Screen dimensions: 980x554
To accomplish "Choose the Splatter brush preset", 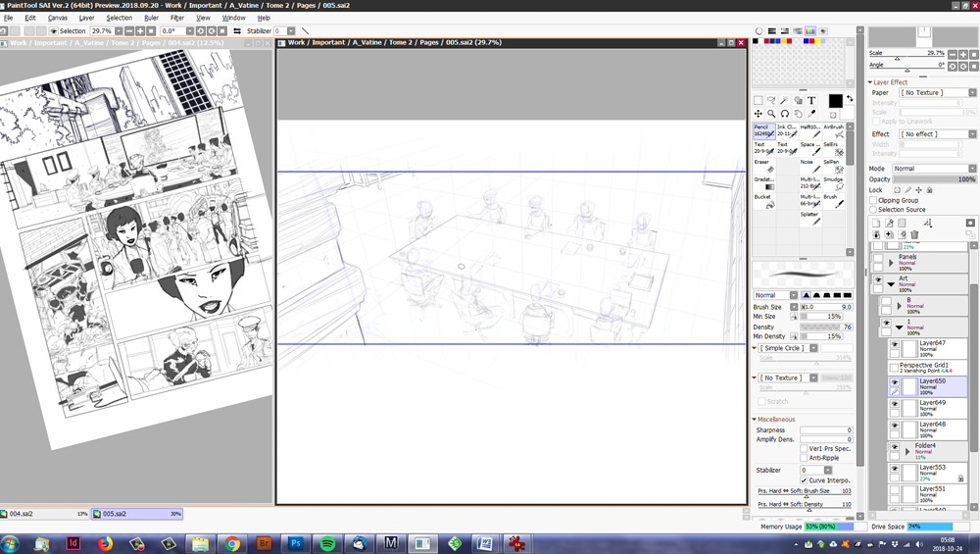I will [810, 219].
